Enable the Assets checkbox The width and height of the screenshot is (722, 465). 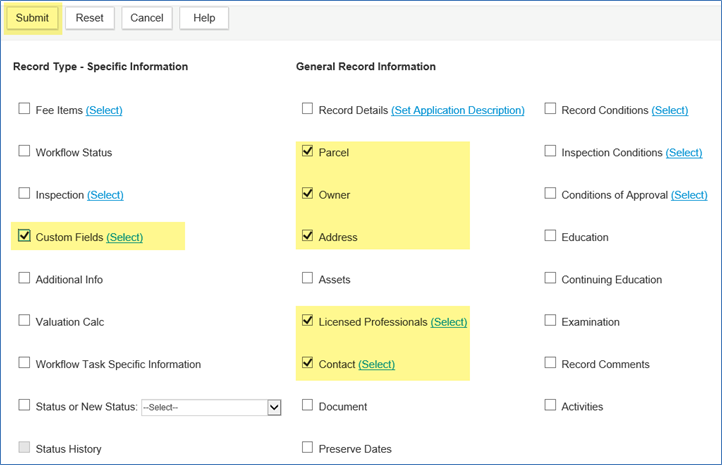click(307, 279)
